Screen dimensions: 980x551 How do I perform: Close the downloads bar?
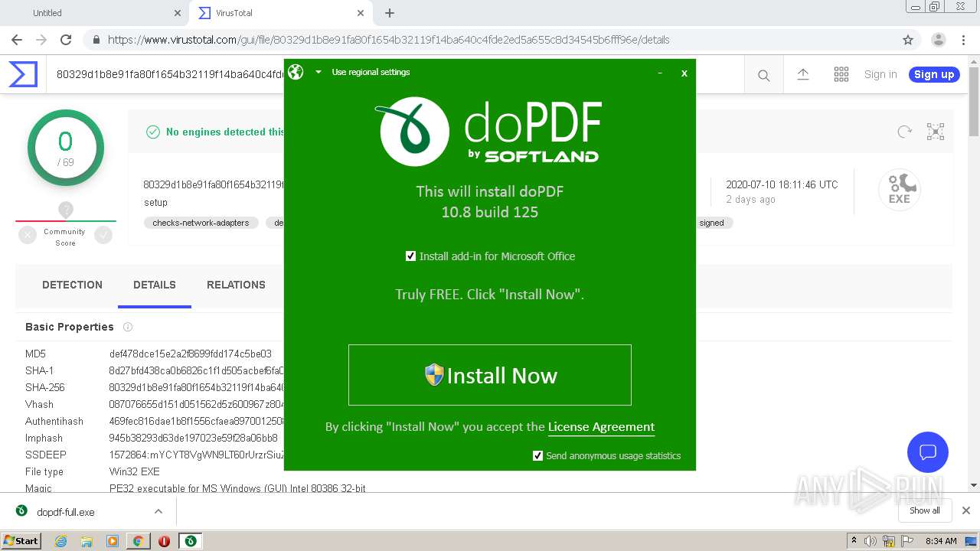click(x=965, y=510)
